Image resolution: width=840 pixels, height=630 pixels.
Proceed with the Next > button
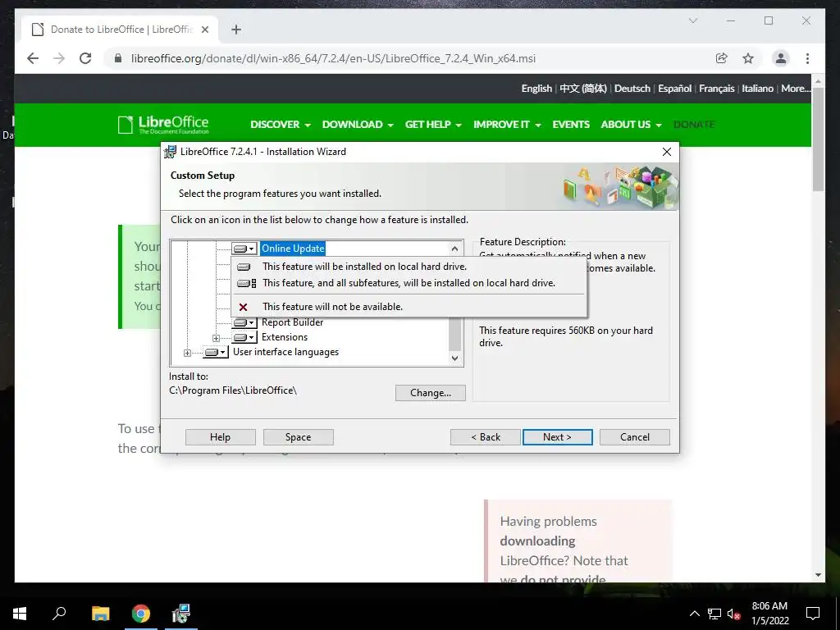557,437
